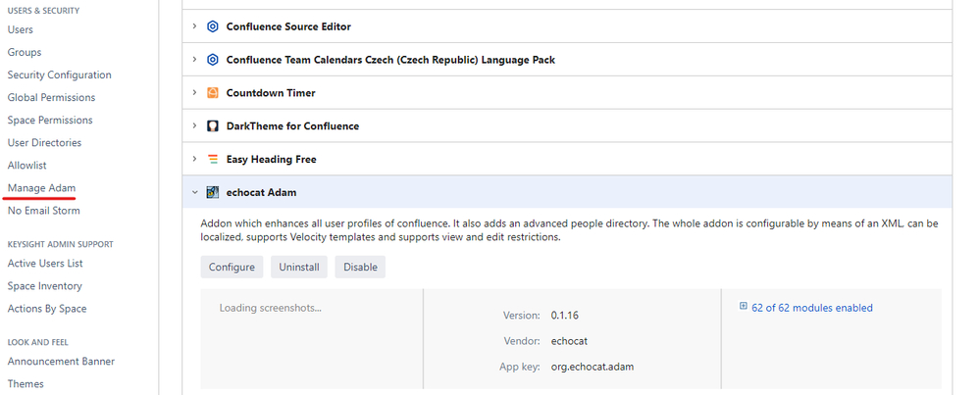Click the echocat Adam description paragraph
The height and width of the screenshot is (395, 980).
tap(569, 230)
